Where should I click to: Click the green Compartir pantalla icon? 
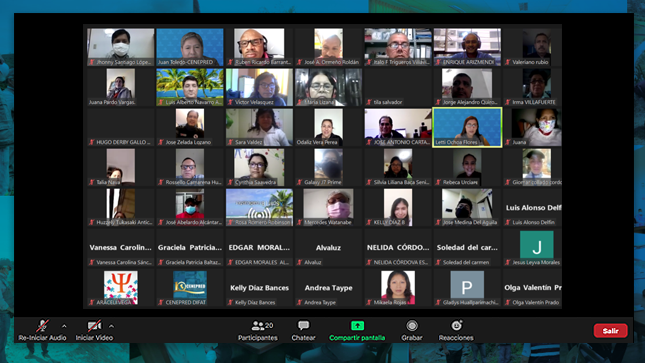pyautogui.click(x=357, y=326)
